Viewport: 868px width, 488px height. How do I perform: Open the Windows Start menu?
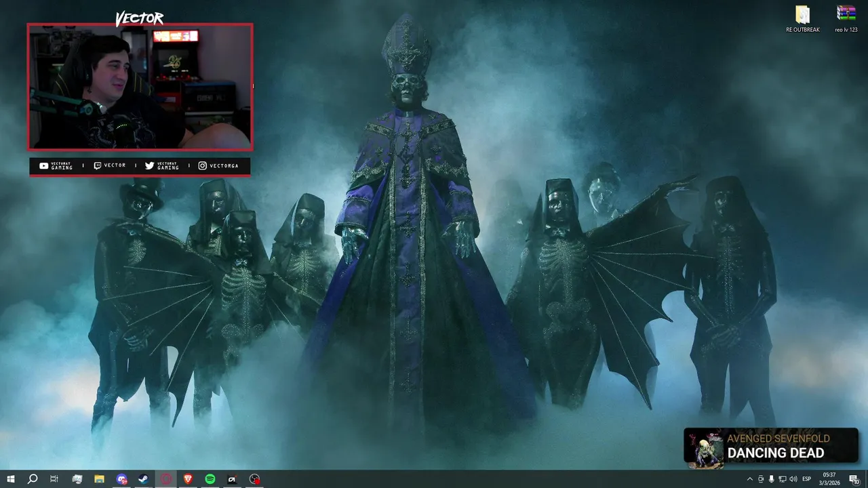coord(10,479)
